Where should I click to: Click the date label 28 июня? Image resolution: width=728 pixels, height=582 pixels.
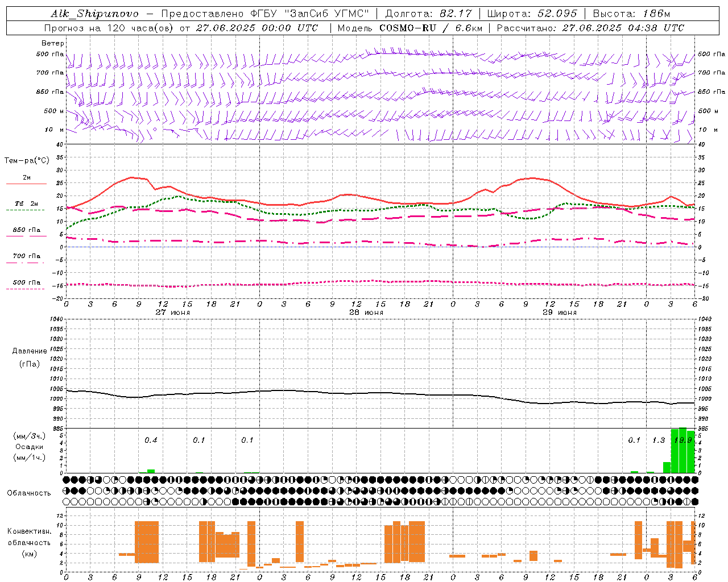coord(366,313)
